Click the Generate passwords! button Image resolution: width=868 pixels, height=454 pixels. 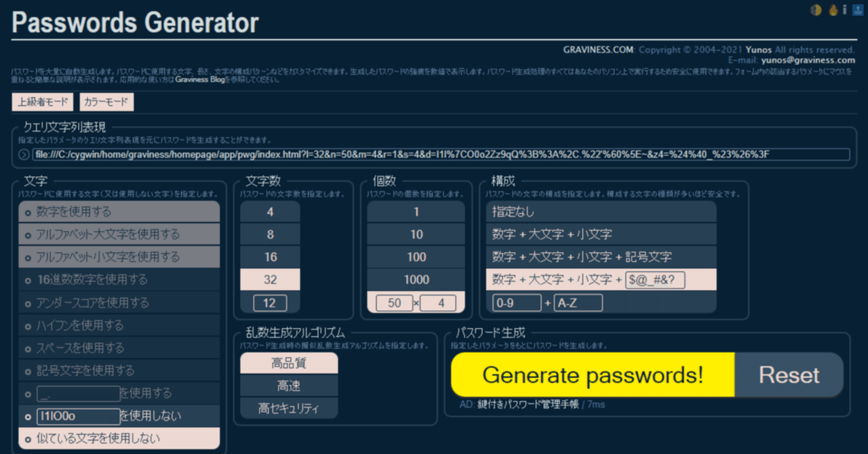coord(592,374)
